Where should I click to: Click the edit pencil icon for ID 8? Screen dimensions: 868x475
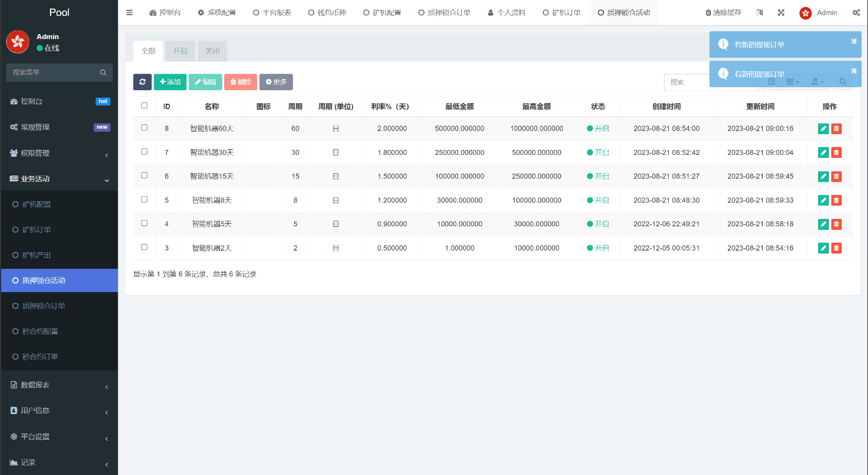(823, 129)
